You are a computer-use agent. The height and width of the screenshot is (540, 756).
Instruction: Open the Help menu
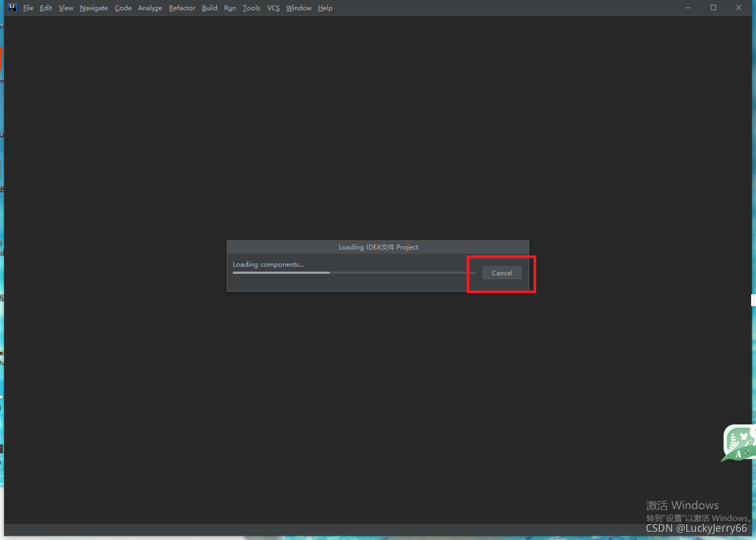pos(325,8)
